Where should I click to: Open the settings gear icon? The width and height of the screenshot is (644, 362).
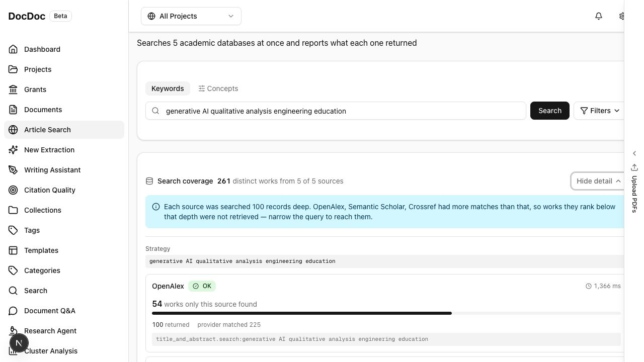(x=622, y=16)
